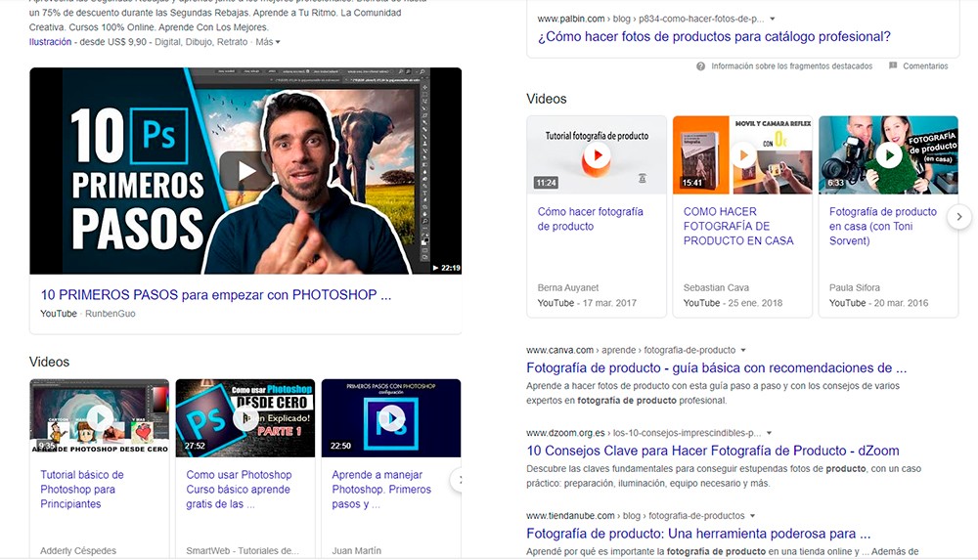
Task: Click the www.canva.com breadcrumb URL text
Action: (560, 351)
